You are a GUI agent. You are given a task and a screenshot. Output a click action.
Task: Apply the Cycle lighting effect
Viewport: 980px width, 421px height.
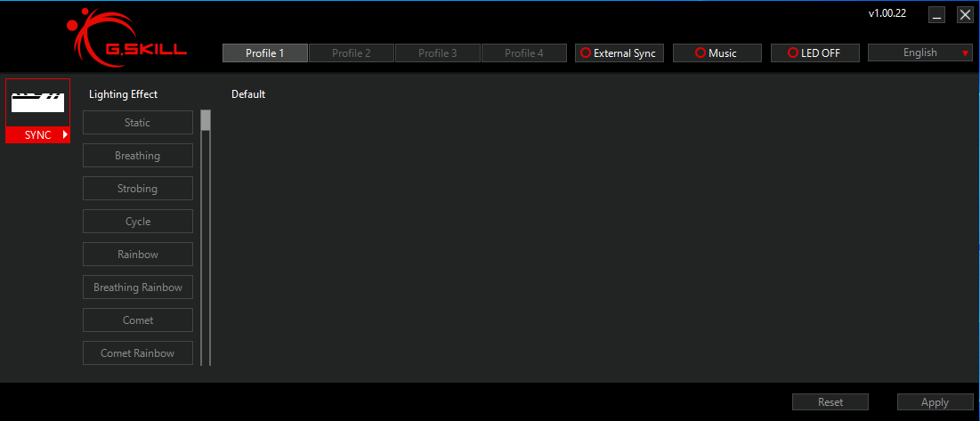(x=138, y=222)
